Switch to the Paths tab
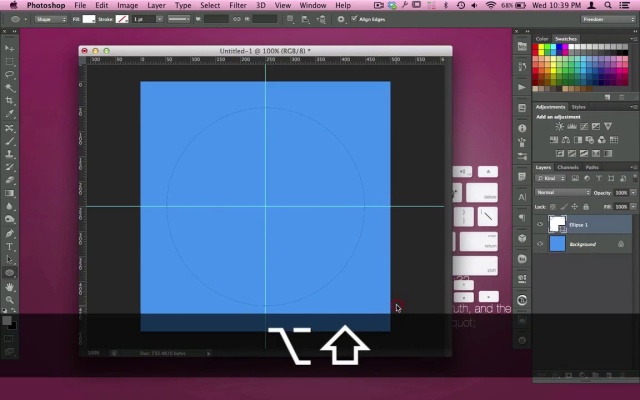Viewport: 640px width, 400px height. (592, 167)
